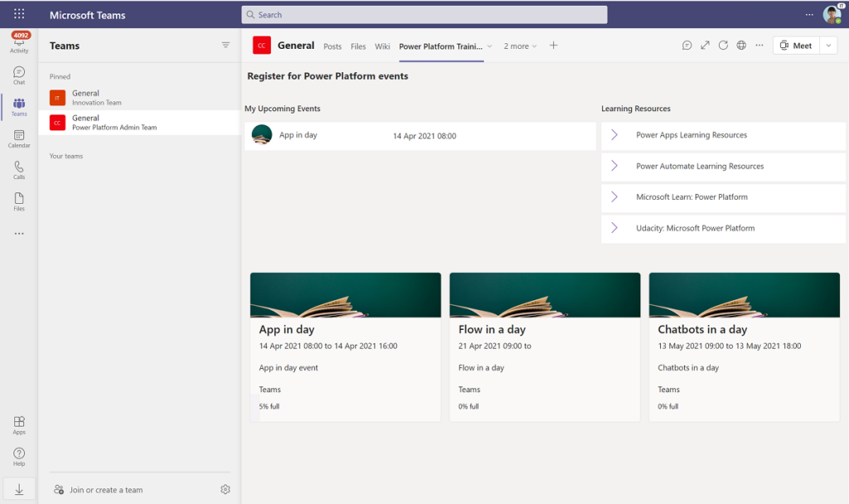Click the Reload tab icon
Viewport: 849px width, 504px height.
point(723,46)
